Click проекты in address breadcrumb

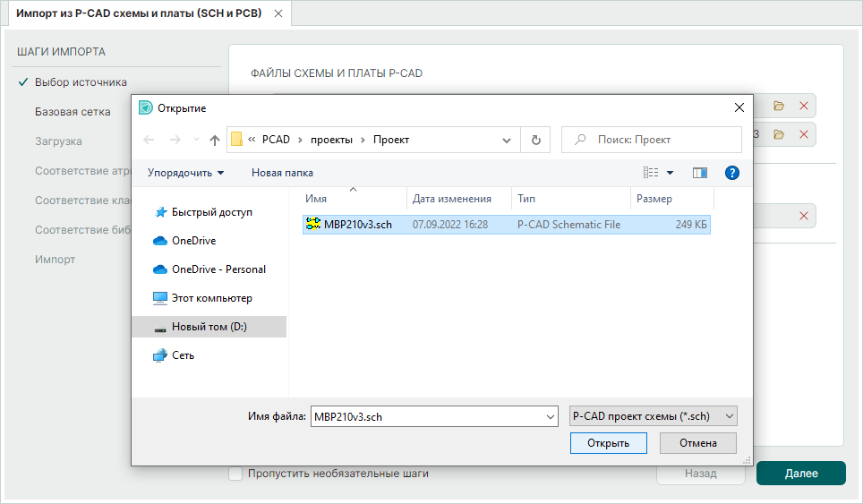pos(331,140)
